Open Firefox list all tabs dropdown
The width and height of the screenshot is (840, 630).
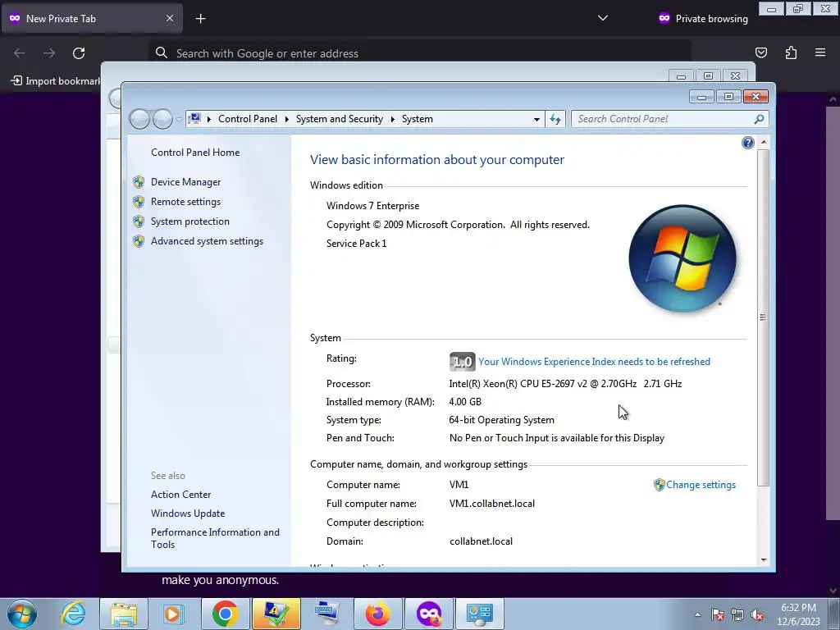tap(603, 18)
